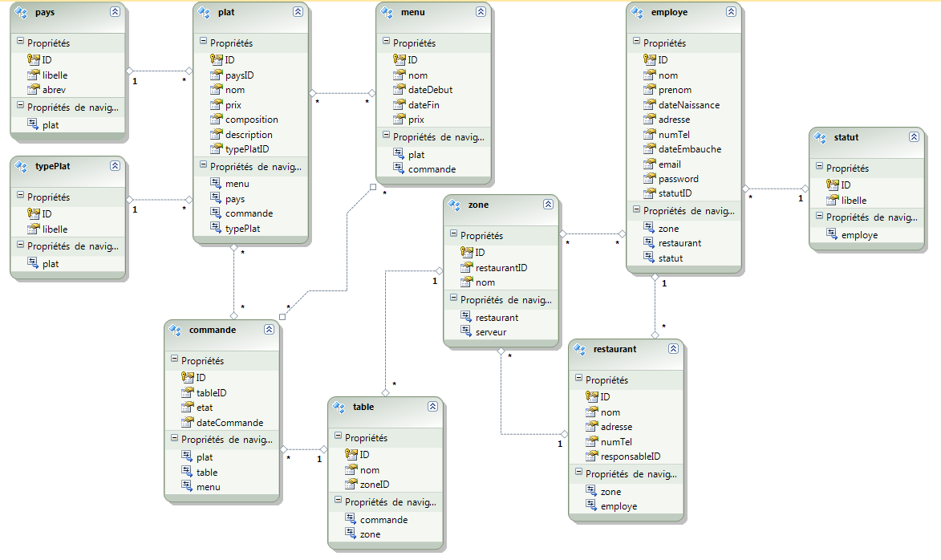The height and width of the screenshot is (560, 941).
Task: Click the property icon beside responsableID
Action: point(592,457)
